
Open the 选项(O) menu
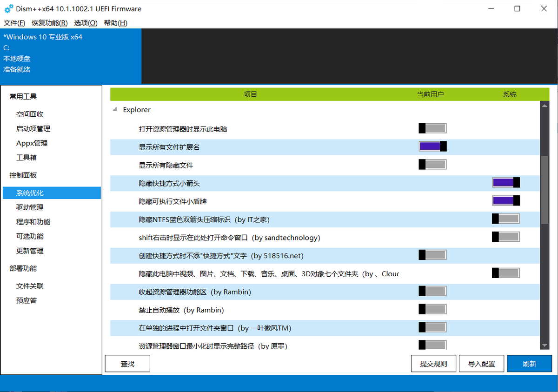click(x=86, y=23)
